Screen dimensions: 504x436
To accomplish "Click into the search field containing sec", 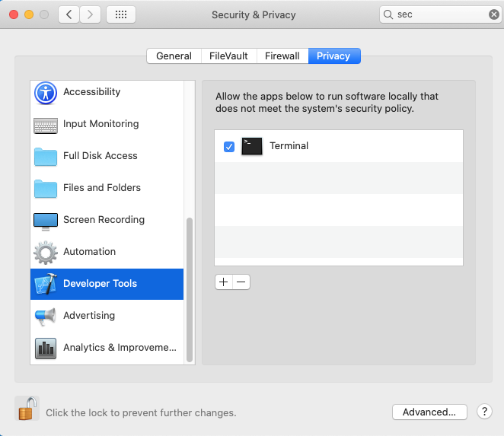I will [440, 14].
